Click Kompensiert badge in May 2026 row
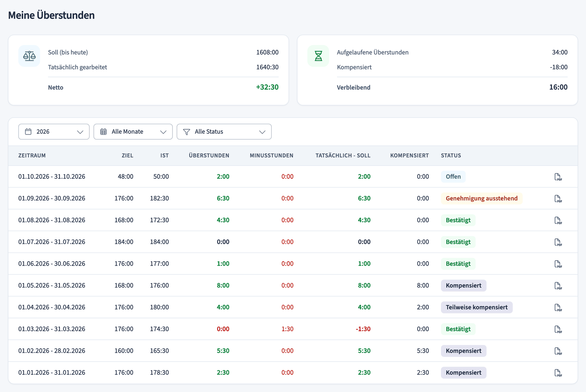Viewport: 586px width, 392px height. (463, 285)
